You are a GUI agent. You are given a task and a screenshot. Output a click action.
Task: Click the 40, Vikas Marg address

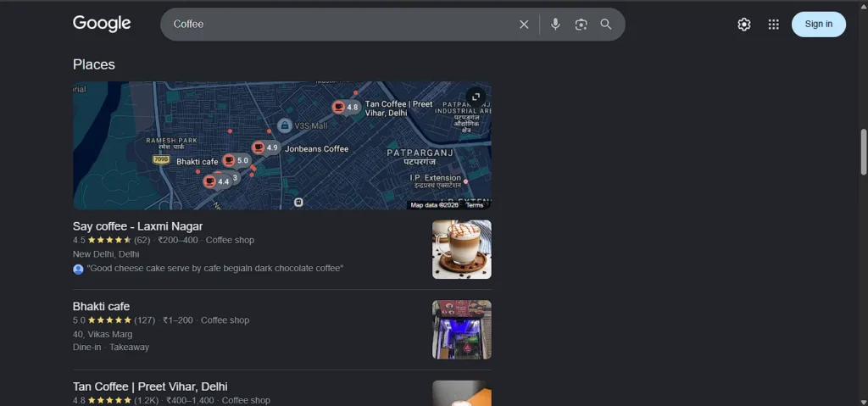(x=103, y=335)
